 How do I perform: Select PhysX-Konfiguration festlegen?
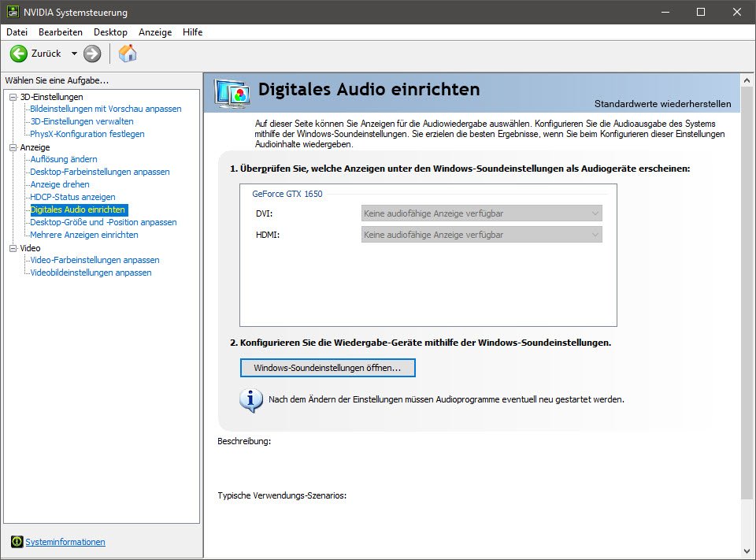87,134
